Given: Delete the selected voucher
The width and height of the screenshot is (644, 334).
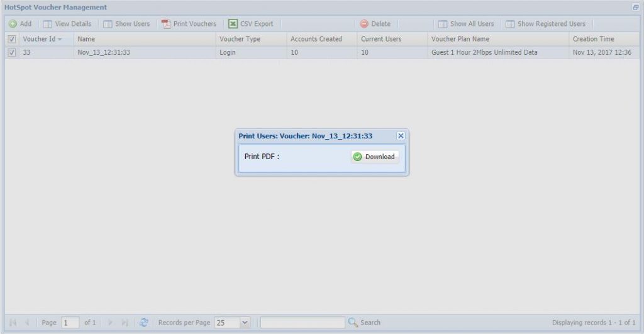Looking at the screenshot, I should [375, 24].
